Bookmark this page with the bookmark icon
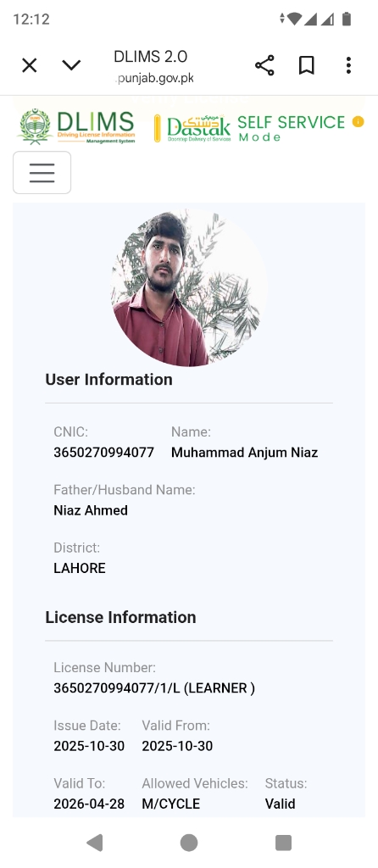The width and height of the screenshot is (378, 868). pos(307,65)
